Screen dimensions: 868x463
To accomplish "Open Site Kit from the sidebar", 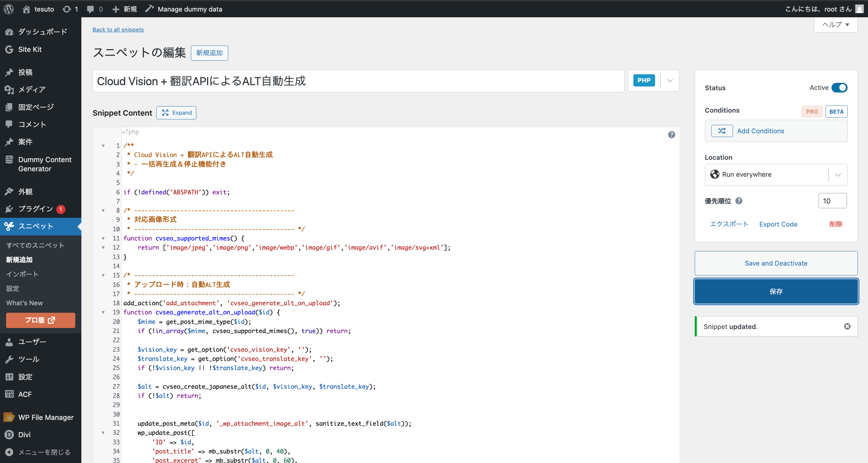I will pos(30,50).
